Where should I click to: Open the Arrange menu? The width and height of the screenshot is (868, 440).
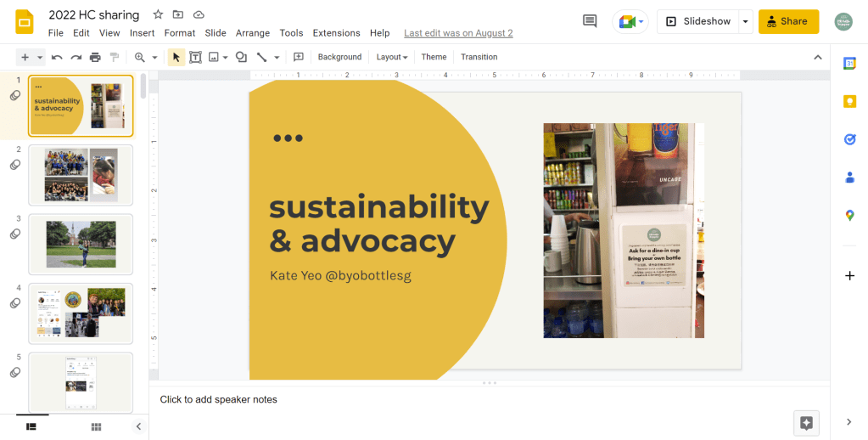click(x=252, y=33)
